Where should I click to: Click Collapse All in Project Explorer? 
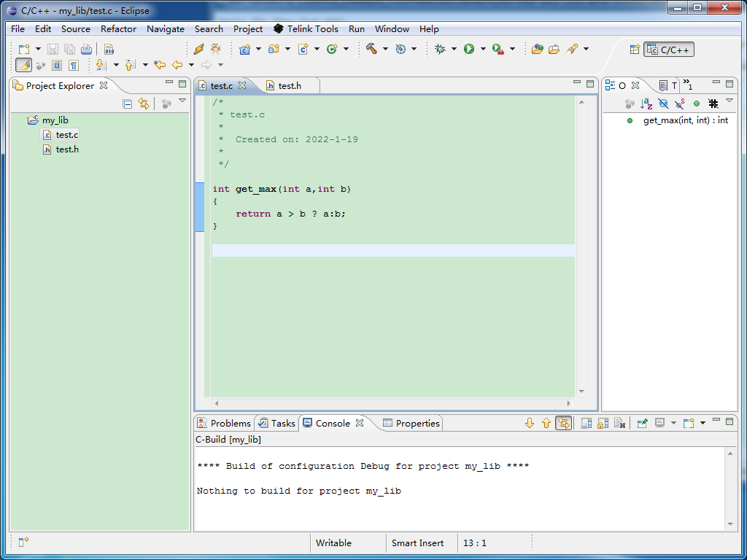(x=127, y=104)
